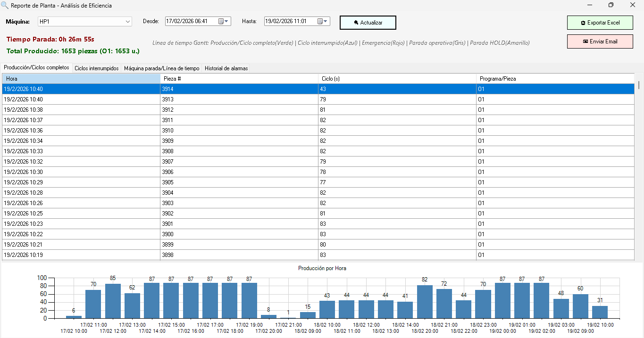Click the Pieza # cell 3899
The image size is (644, 338).
click(239, 245)
